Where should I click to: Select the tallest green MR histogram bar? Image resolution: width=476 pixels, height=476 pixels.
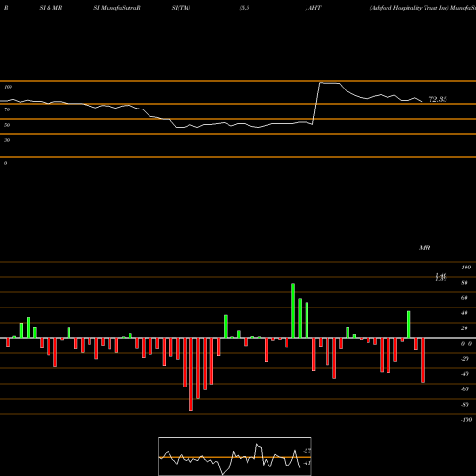pyautogui.click(x=293, y=310)
